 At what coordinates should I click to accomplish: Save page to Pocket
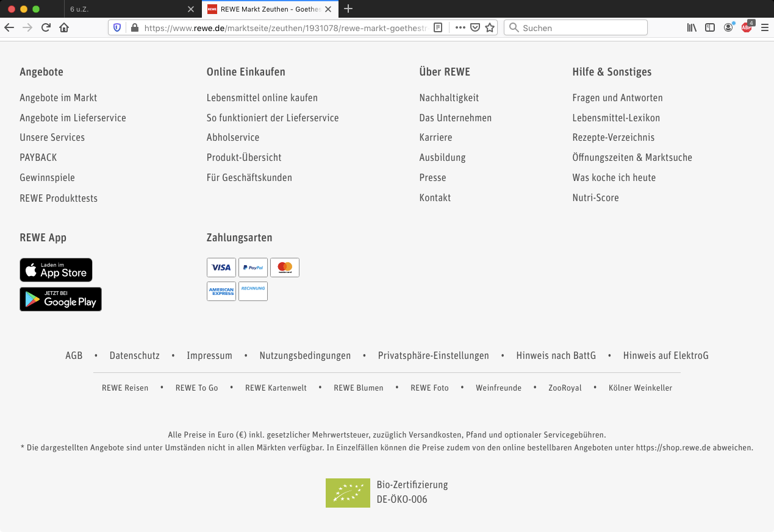coord(475,27)
